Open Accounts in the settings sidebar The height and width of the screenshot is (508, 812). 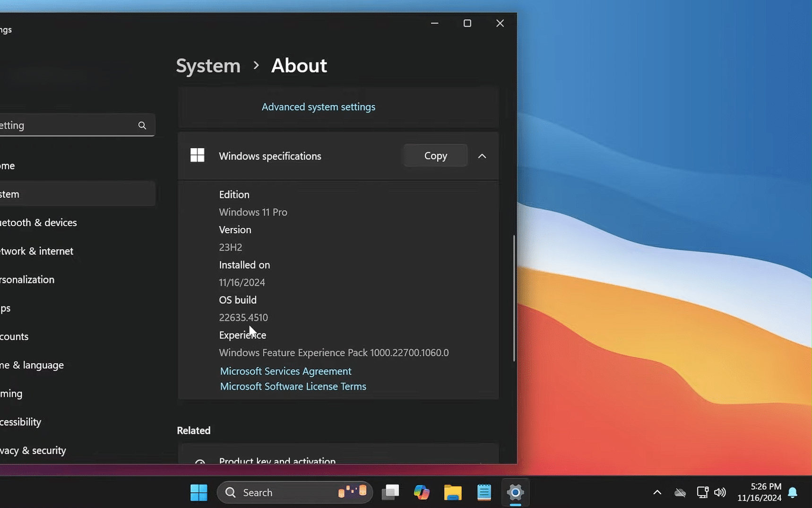77,336
